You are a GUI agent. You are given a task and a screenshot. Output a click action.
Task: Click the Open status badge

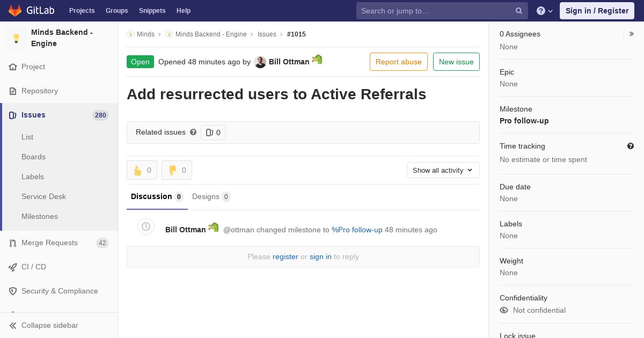coord(140,62)
